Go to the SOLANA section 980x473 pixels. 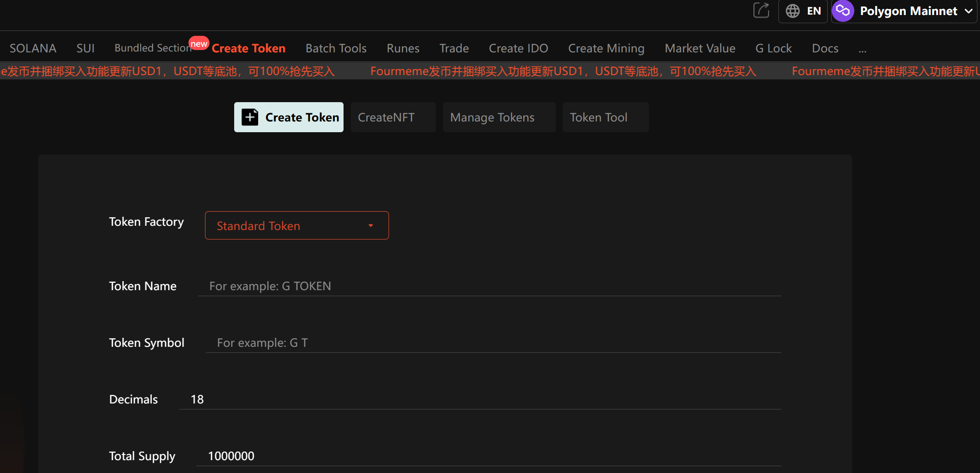(x=33, y=48)
